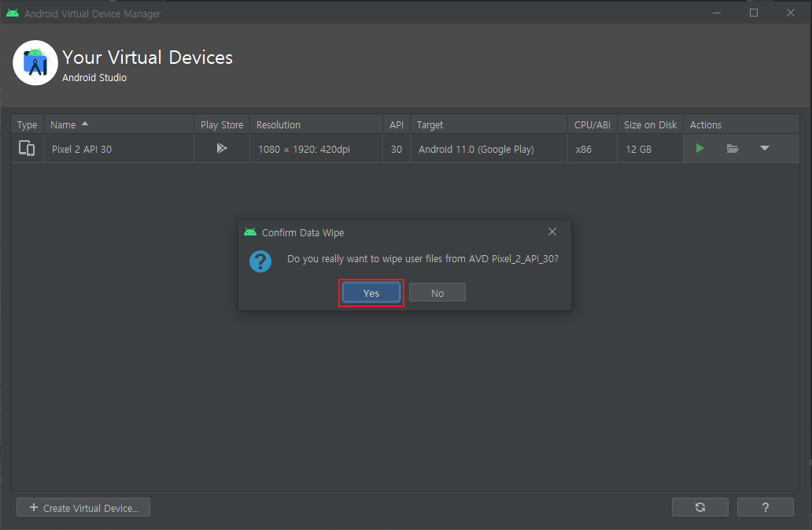This screenshot has width=812, height=530.
Task: Maximize the AVD Manager window
Action: (754, 13)
